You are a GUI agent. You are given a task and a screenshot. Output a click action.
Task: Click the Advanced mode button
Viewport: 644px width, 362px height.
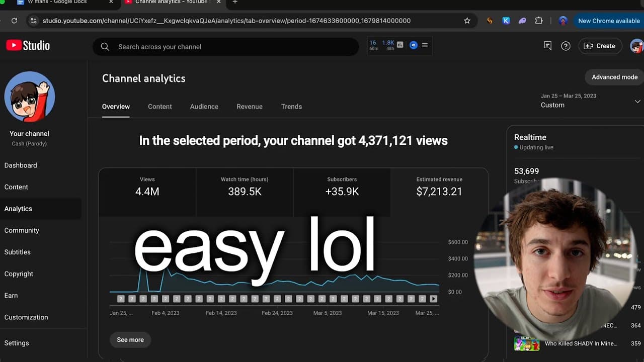(614, 77)
